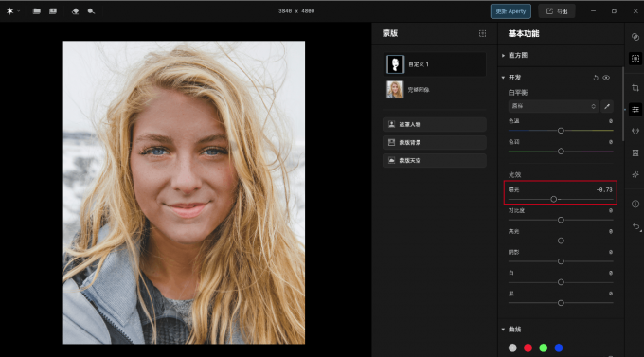The image size is (644, 357).
Task: Open the folder browse icon
Action: [x=37, y=11]
